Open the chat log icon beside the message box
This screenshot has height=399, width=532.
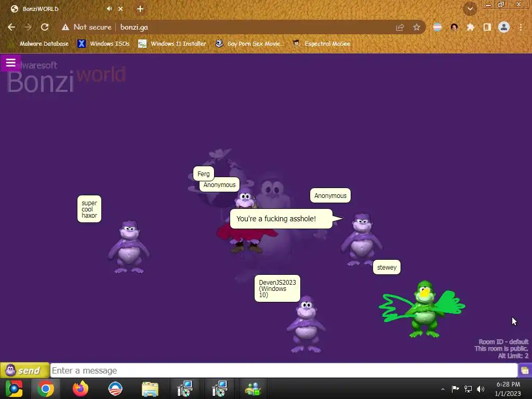click(525, 370)
